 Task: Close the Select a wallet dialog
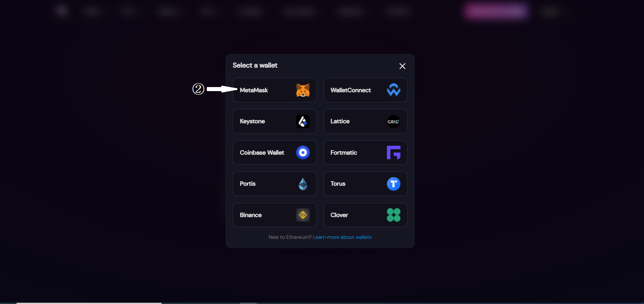click(x=402, y=66)
